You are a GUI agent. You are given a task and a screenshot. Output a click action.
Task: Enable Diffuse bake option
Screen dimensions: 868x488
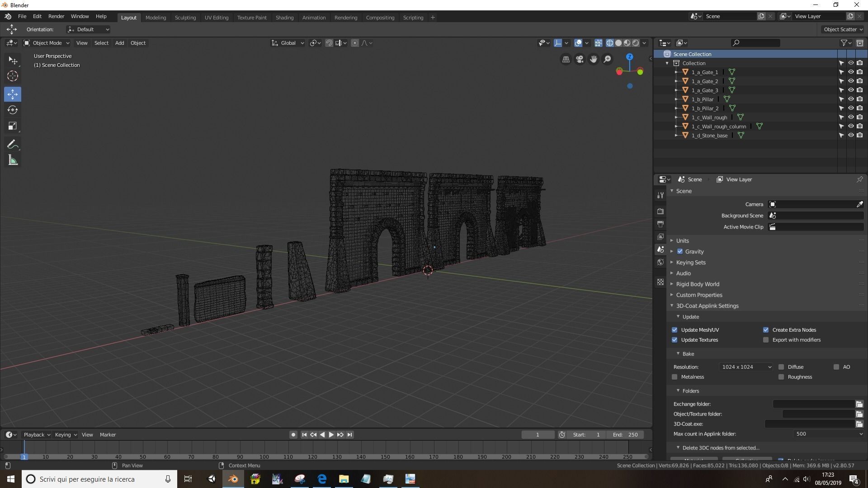point(781,367)
